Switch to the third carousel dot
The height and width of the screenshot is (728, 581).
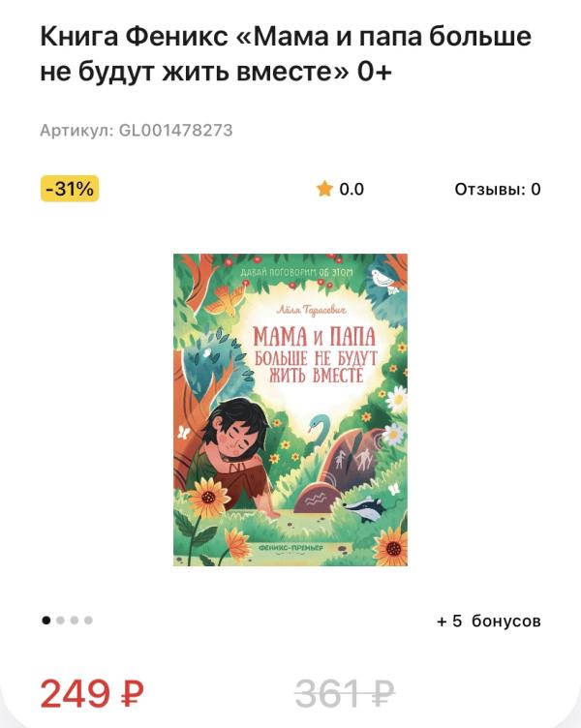tap(75, 621)
